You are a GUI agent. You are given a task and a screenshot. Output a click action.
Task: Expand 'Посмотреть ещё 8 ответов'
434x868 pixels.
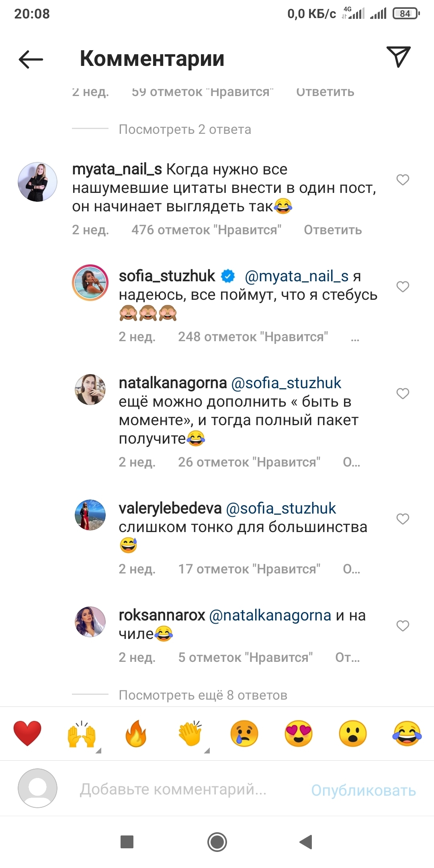pyautogui.click(x=203, y=695)
